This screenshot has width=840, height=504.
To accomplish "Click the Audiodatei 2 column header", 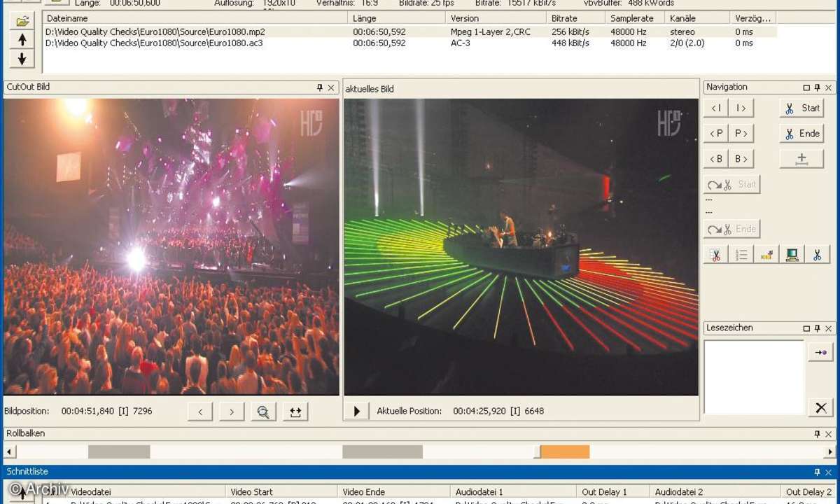I will click(x=715, y=492).
